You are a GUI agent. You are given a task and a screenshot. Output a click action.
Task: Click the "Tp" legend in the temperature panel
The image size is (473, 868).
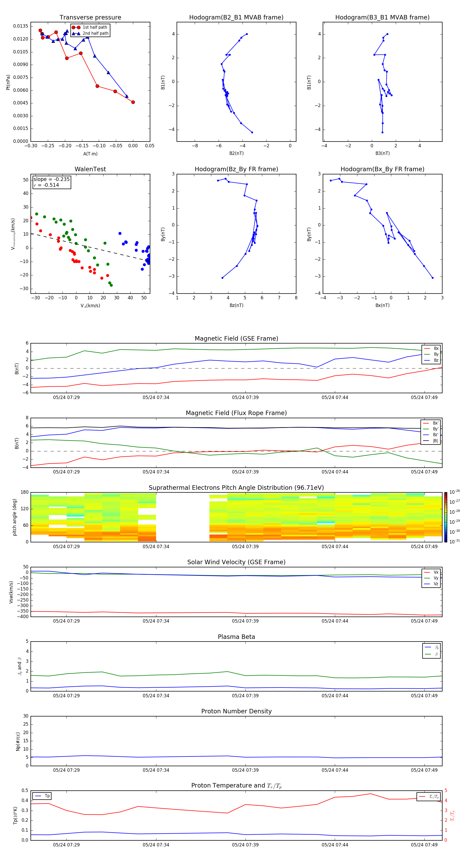tap(42, 796)
